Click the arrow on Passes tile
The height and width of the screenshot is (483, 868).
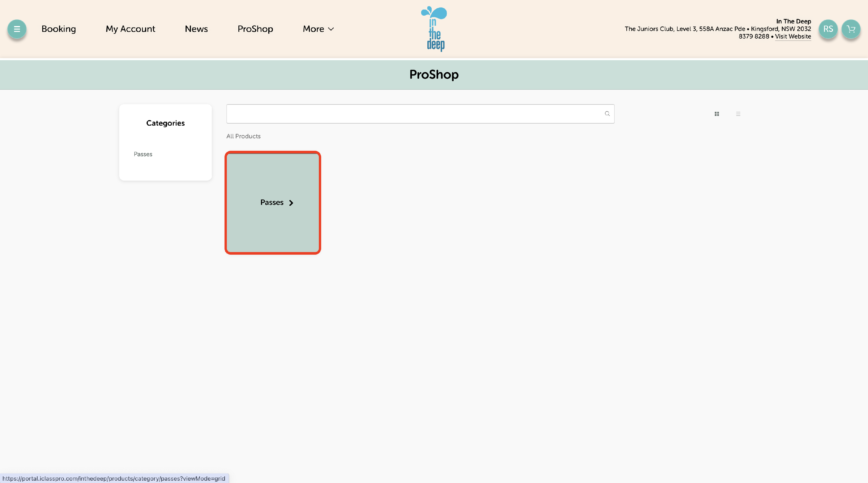(291, 203)
